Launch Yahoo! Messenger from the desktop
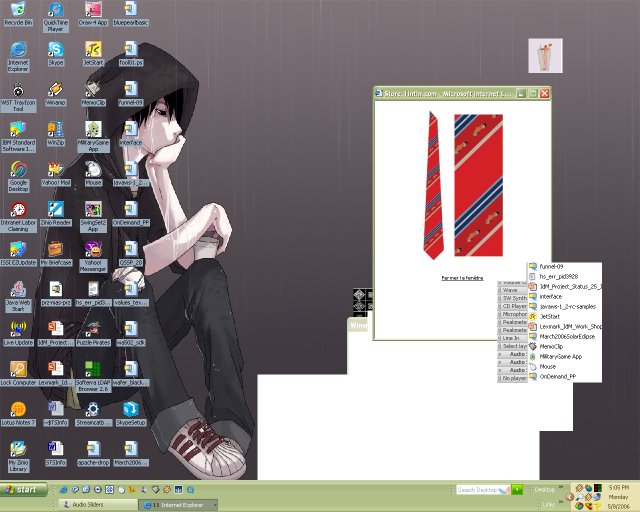Image resolution: width=640 pixels, height=512 pixels. click(93, 256)
